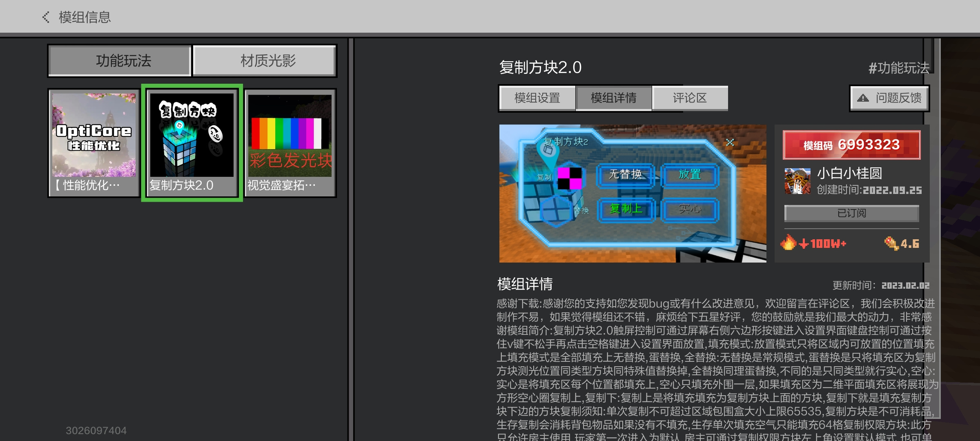Click the 创建时间 2022.09.25 text
980x441 pixels.
coord(869,190)
